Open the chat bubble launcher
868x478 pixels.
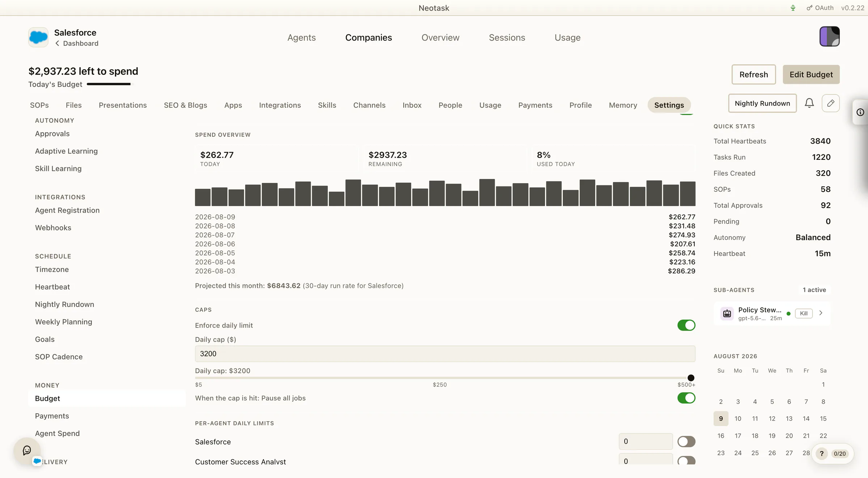click(27, 451)
